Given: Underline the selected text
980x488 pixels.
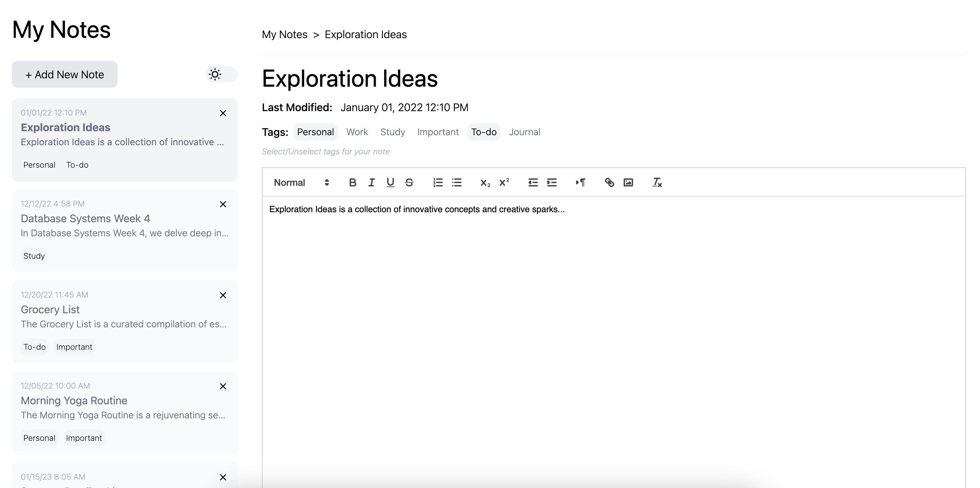Looking at the screenshot, I should coord(390,182).
